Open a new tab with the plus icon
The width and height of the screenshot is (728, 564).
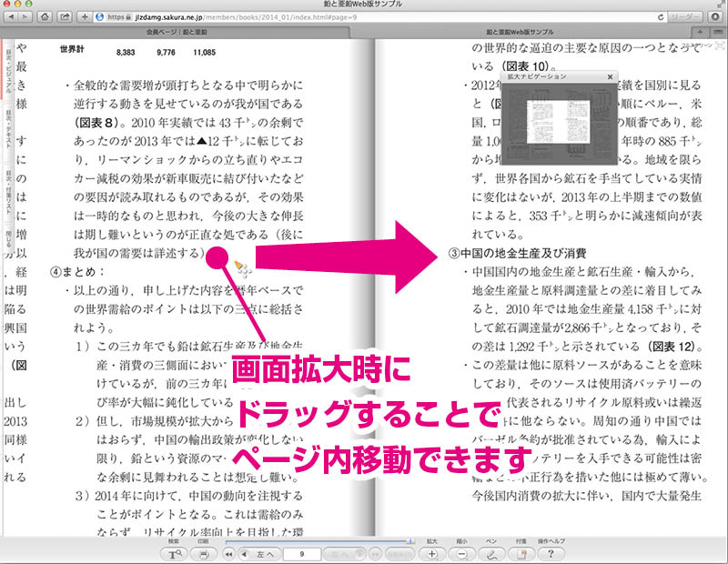tap(85, 17)
